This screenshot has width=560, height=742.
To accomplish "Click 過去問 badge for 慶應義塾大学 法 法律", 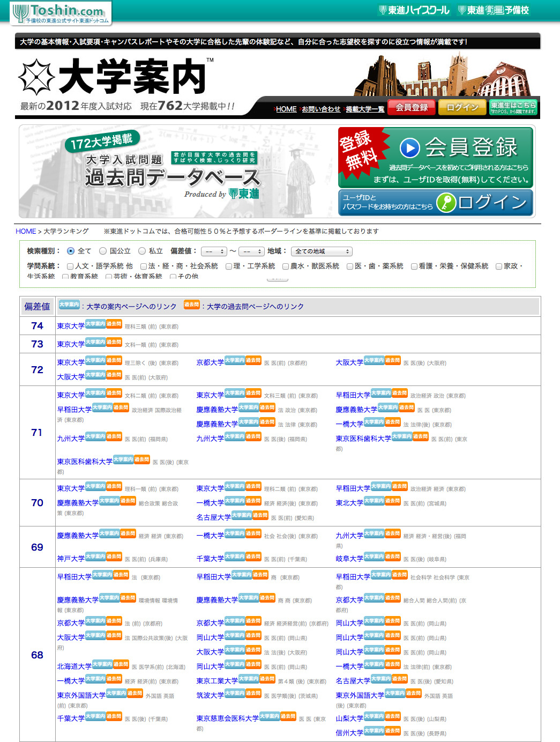I will pyautogui.click(x=267, y=422).
